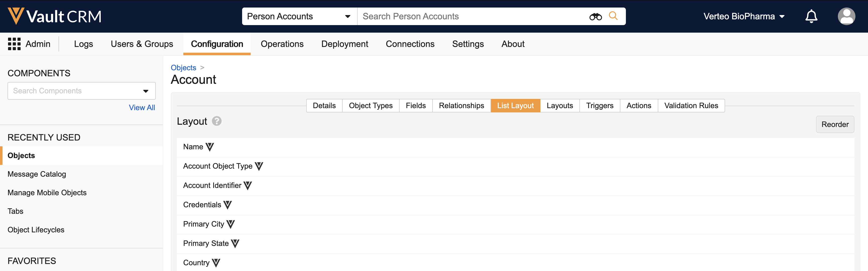Click the Objects breadcrumb link
The width and height of the screenshot is (868, 271).
[x=183, y=68]
